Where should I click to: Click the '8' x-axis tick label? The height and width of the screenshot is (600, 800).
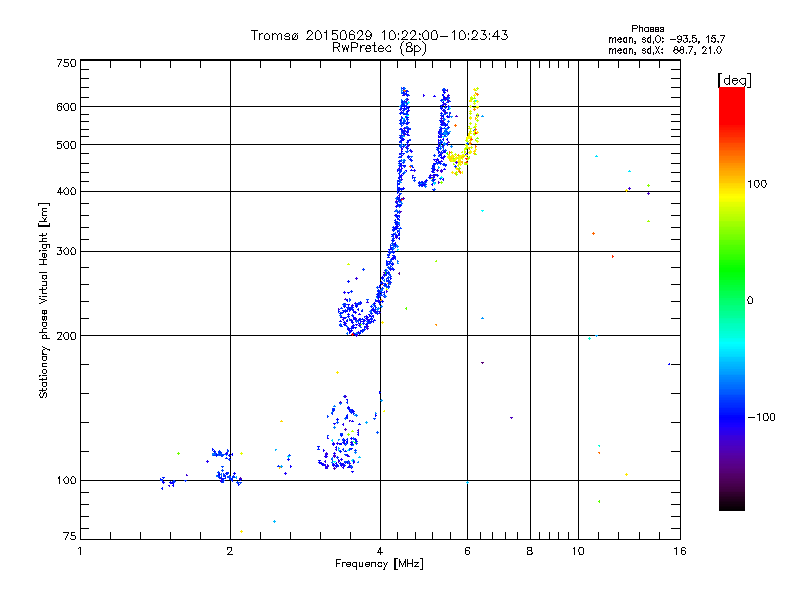530,551
